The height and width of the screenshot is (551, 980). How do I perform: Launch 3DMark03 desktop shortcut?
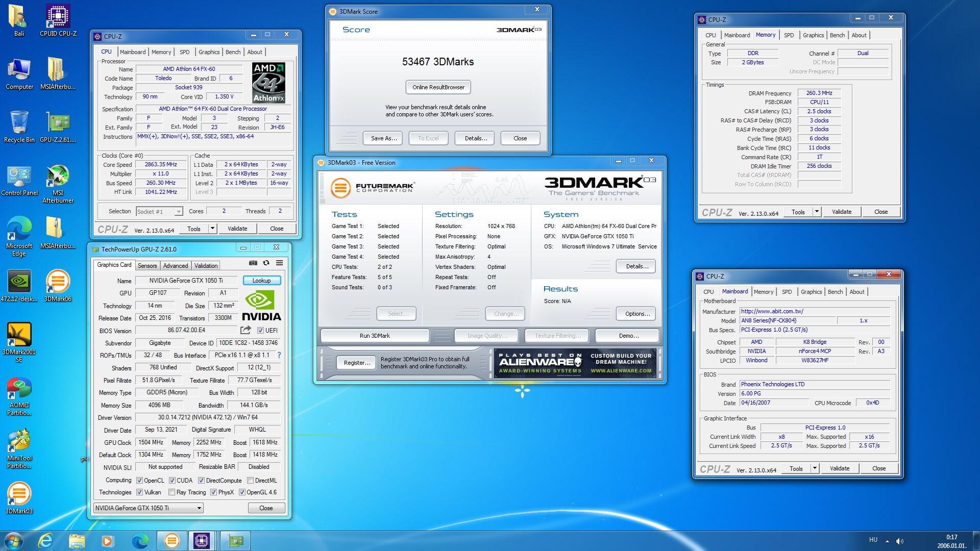pos(19,498)
